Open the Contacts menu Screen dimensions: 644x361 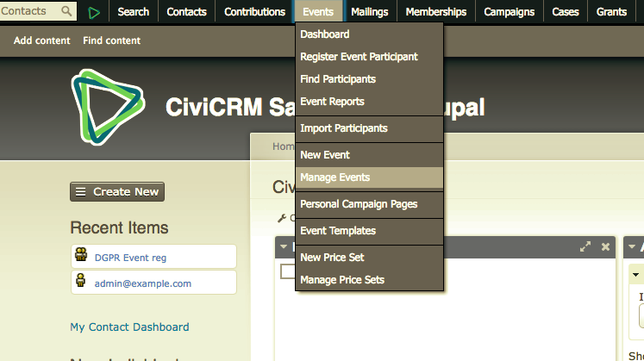(186, 12)
